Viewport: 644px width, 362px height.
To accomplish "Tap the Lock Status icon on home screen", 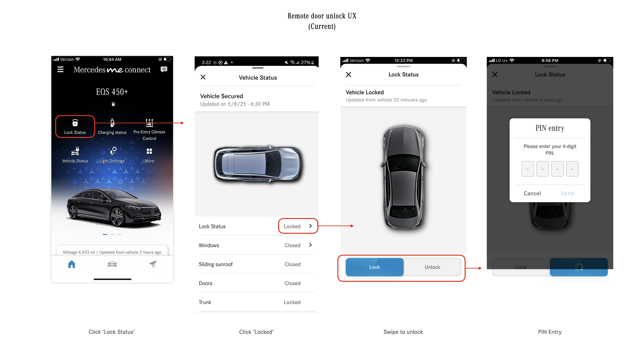I will [x=75, y=126].
